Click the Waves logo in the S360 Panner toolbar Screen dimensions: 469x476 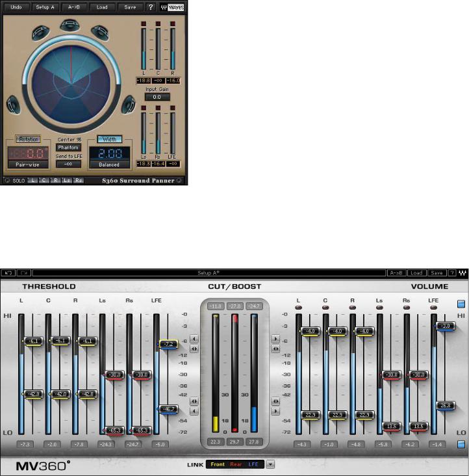172,7
